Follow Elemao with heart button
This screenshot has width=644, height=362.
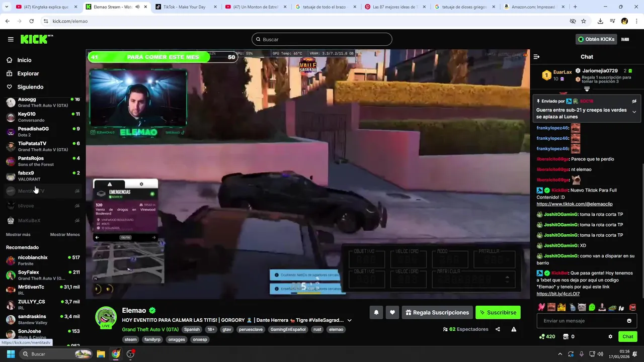(392, 312)
